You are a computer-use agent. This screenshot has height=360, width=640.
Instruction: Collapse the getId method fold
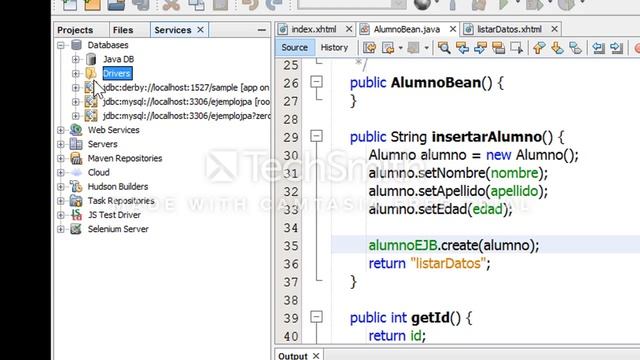[316, 317]
